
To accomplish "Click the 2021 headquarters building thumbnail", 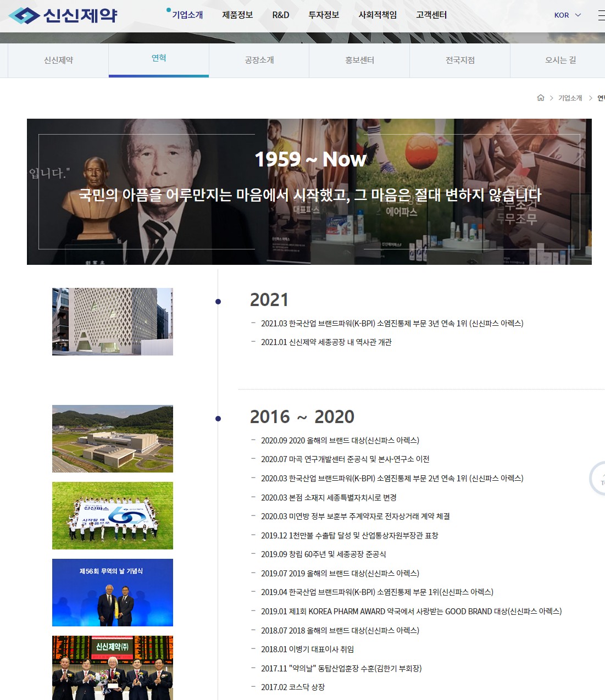I will pos(113,321).
